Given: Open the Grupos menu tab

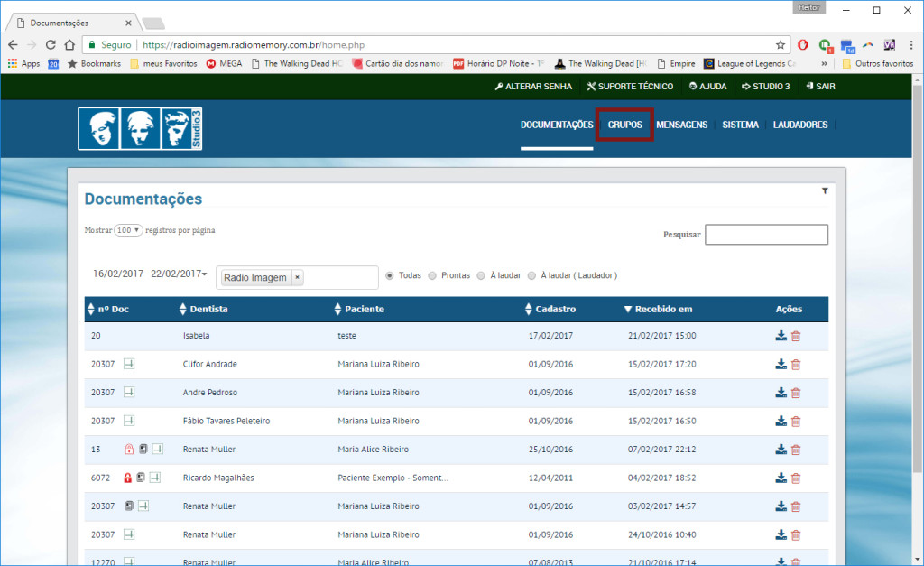Looking at the screenshot, I should pos(625,125).
